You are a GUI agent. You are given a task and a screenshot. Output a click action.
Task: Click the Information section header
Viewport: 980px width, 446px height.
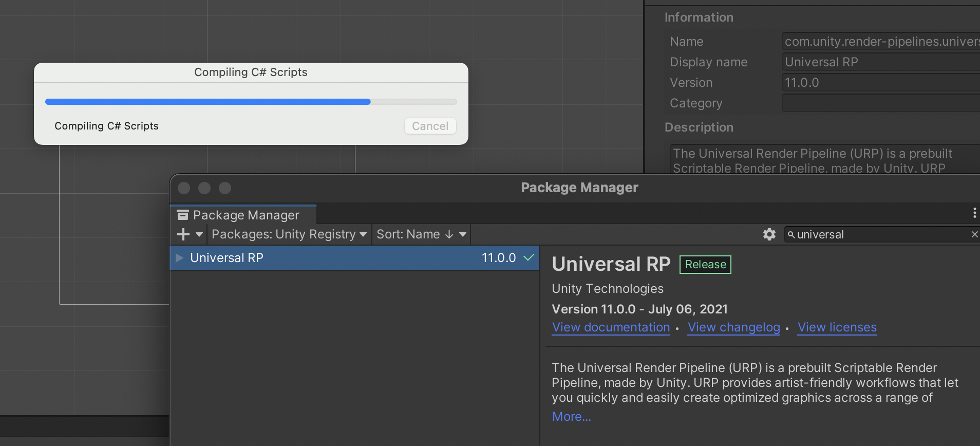coord(699,17)
